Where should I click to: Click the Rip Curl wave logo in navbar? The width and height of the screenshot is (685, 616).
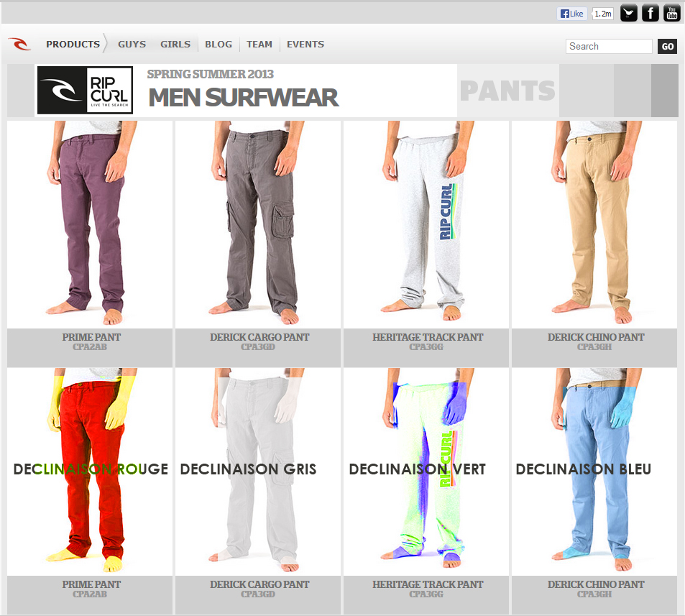point(19,44)
